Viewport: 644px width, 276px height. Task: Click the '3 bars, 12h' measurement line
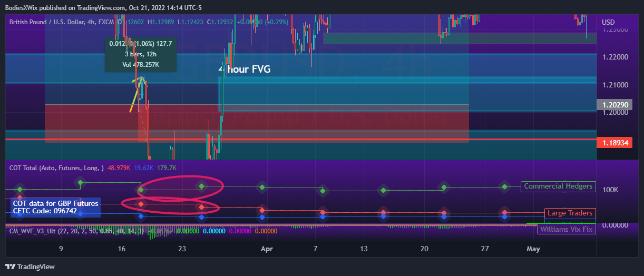[x=141, y=54]
